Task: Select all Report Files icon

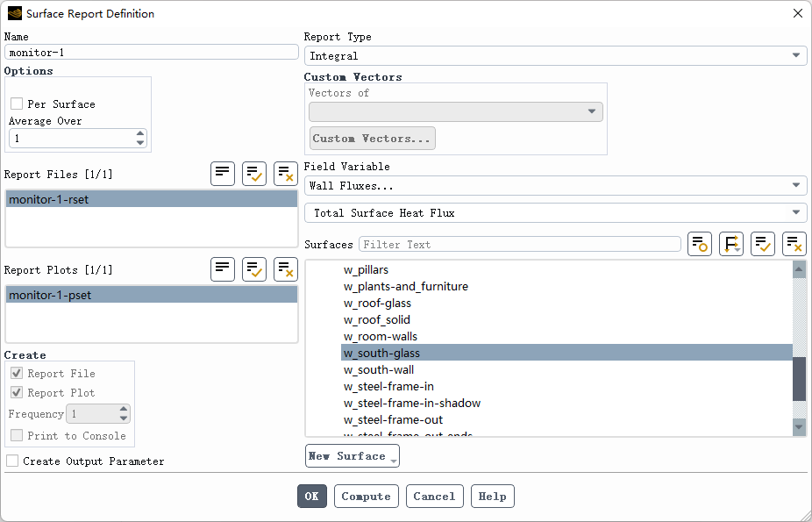Action: tap(254, 174)
